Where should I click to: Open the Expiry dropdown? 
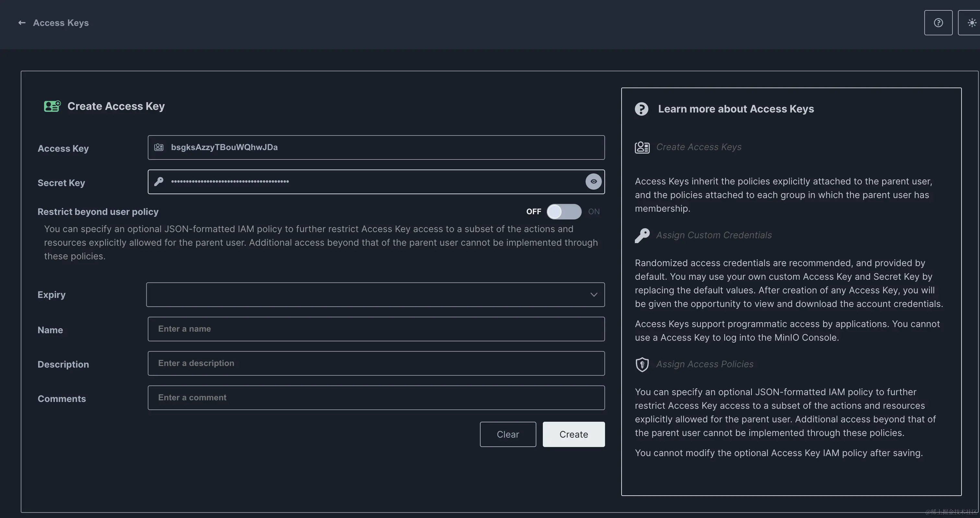click(376, 295)
